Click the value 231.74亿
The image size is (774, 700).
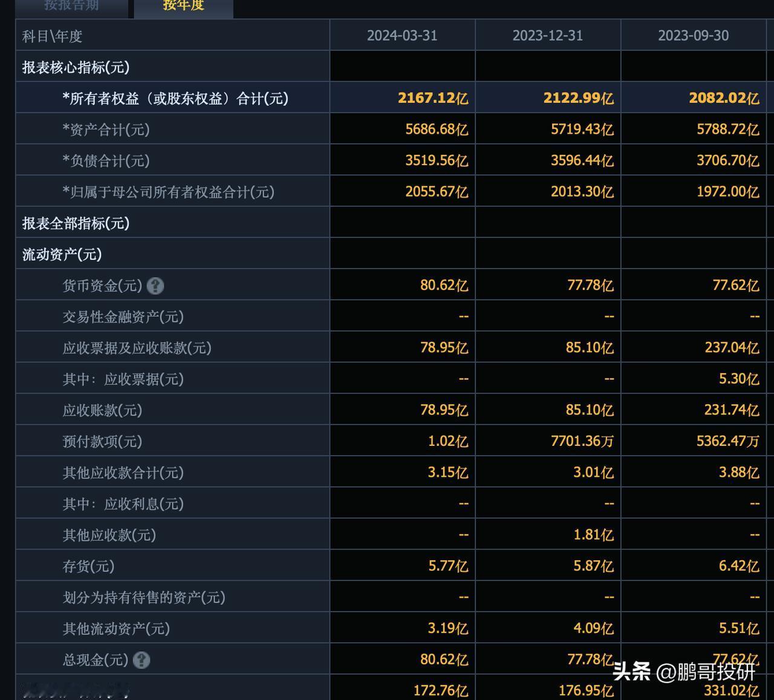click(x=732, y=410)
